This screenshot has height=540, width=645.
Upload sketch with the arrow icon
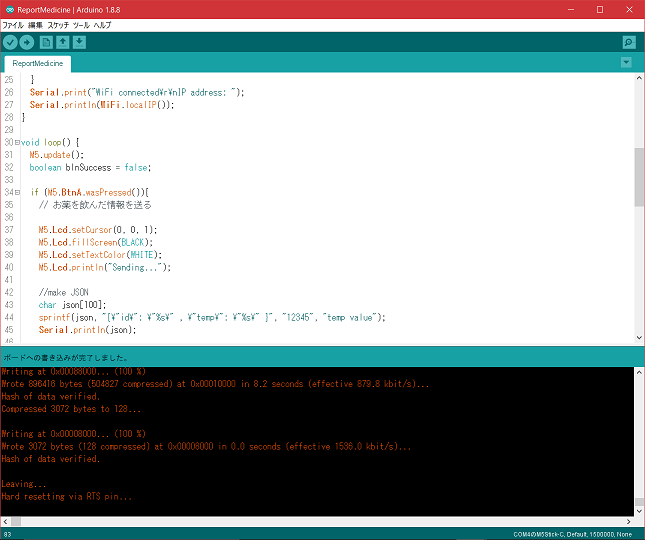(x=27, y=42)
